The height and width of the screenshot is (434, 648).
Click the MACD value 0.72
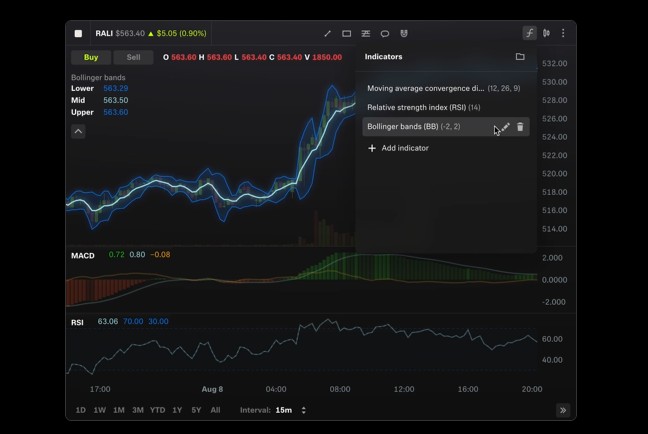pos(116,255)
